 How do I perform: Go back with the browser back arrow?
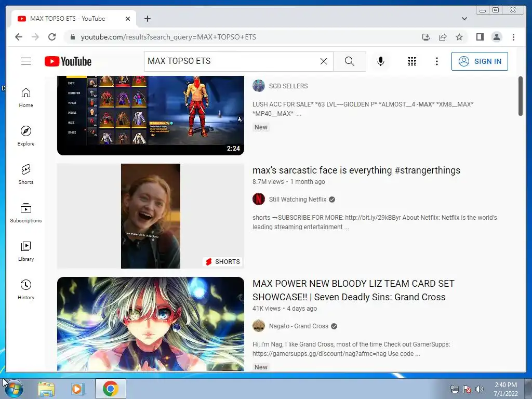19,37
